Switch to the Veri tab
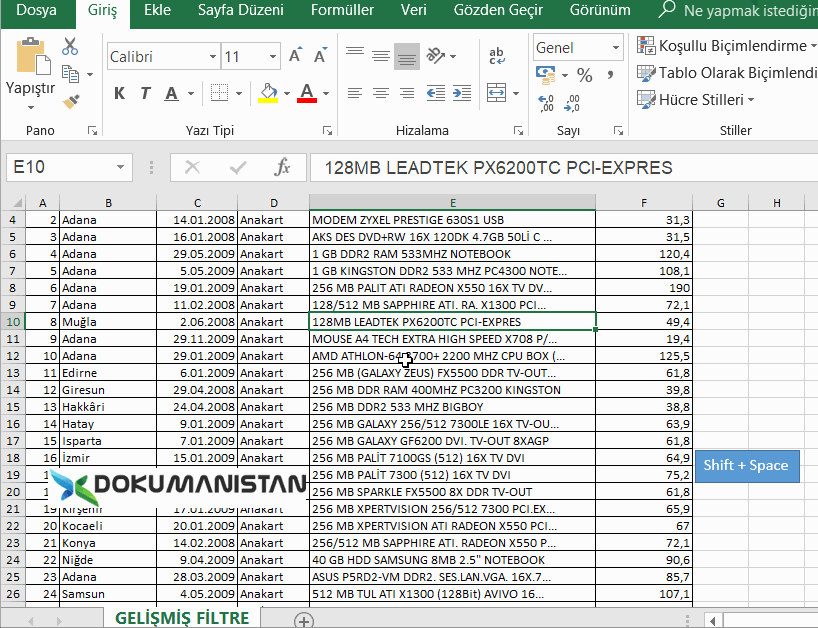This screenshot has width=818, height=628. point(414,10)
